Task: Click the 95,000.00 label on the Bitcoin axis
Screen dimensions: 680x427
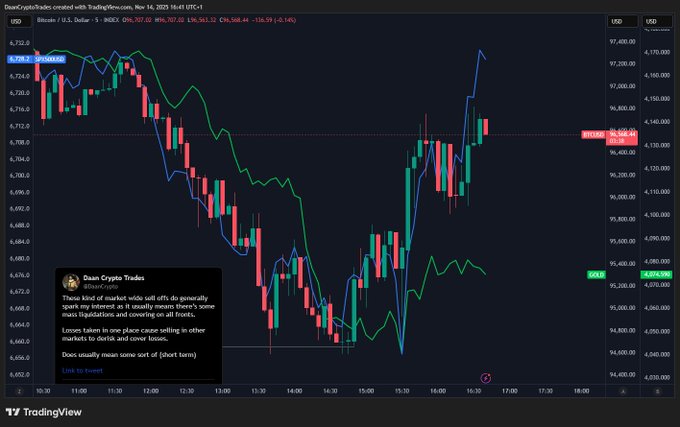Action: [x=622, y=308]
